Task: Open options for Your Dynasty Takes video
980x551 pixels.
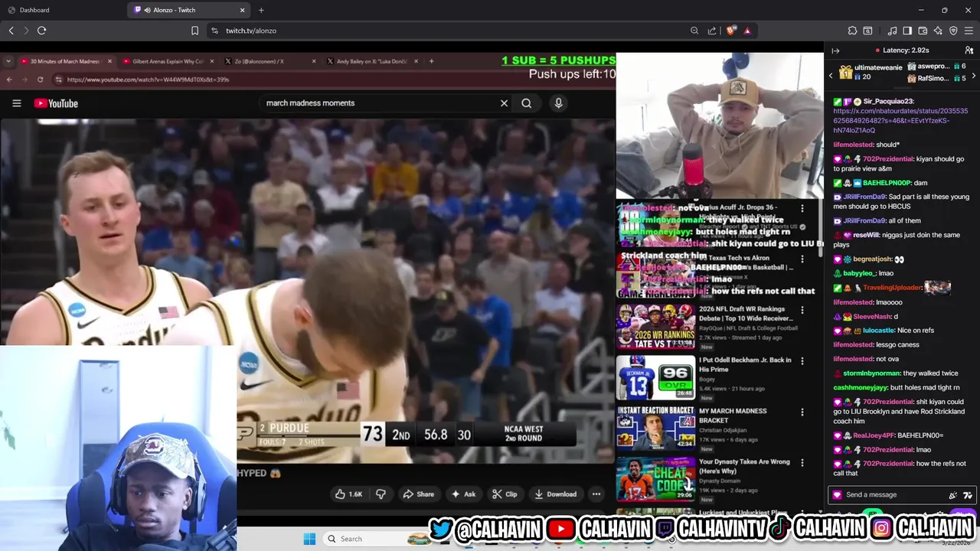Action: 802,463
